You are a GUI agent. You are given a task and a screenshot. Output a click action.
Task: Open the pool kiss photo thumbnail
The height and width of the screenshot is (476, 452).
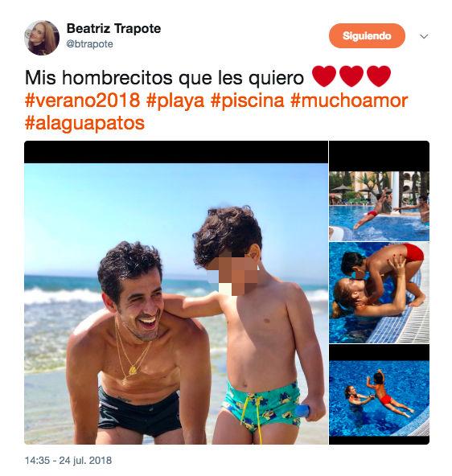click(x=379, y=293)
